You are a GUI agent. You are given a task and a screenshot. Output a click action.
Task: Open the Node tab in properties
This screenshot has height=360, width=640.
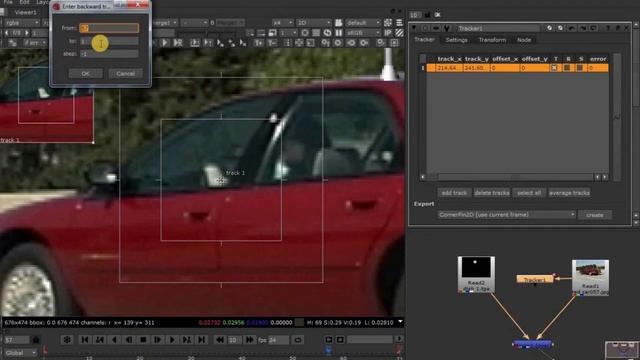[524, 40]
